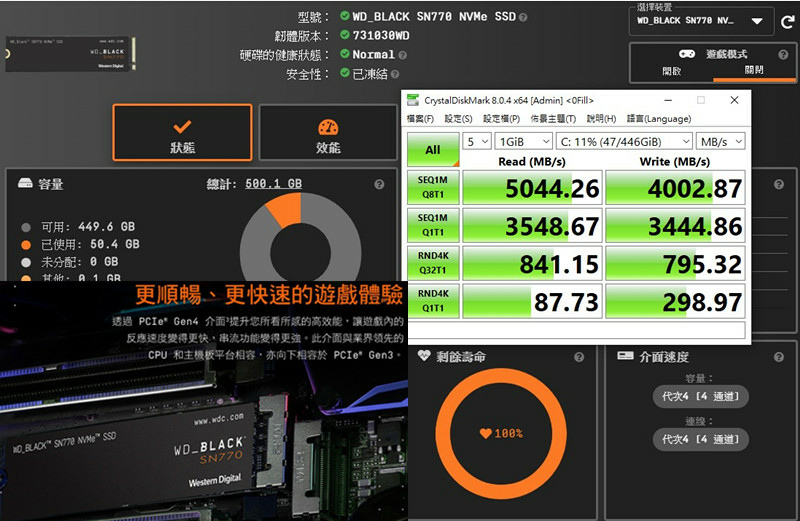Image resolution: width=800 pixels, height=521 pixels.
Task: Click connection pill 代次4 [4 通道]
Action: point(701,439)
